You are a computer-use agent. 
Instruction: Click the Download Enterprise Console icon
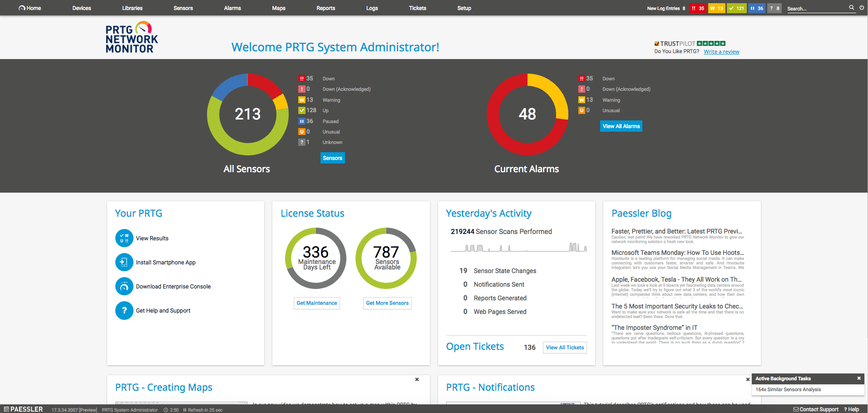[124, 286]
